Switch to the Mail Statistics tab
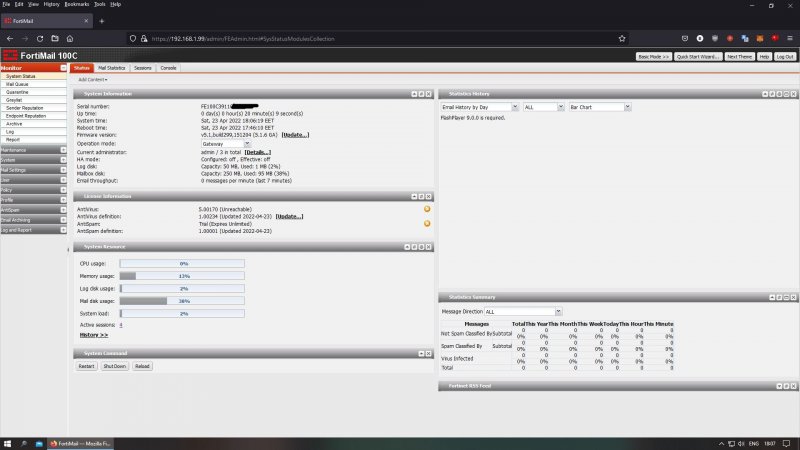800x450 pixels. point(112,68)
